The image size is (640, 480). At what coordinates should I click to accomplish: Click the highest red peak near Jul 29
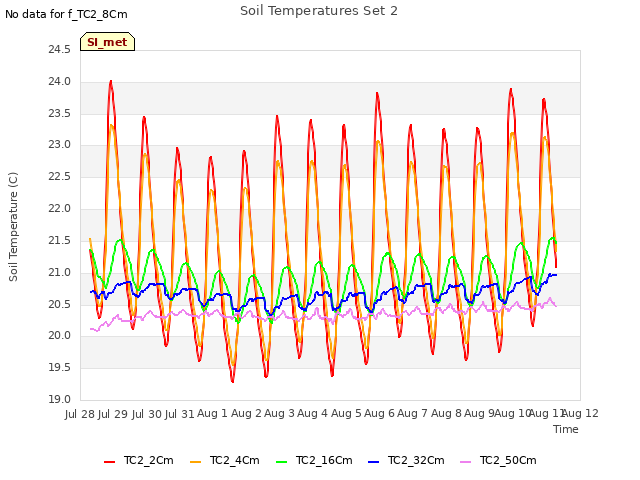tap(111, 82)
